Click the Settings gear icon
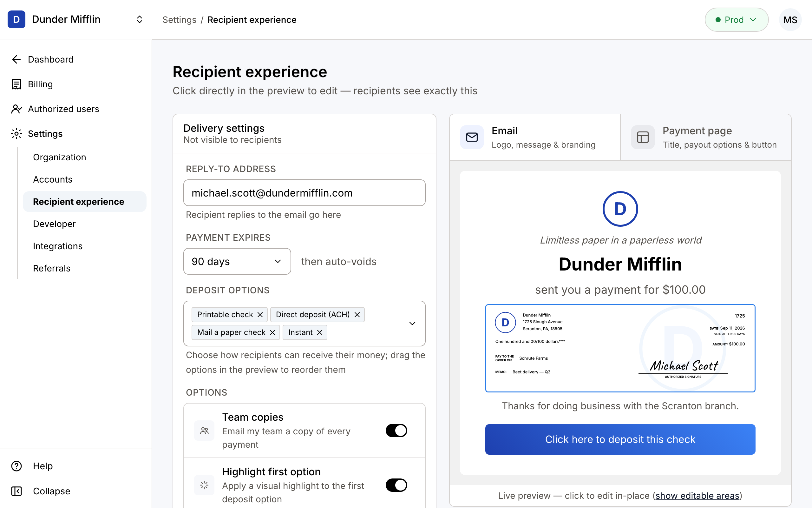The height and width of the screenshot is (508, 812). pyautogui.click(x=16, y=134)
